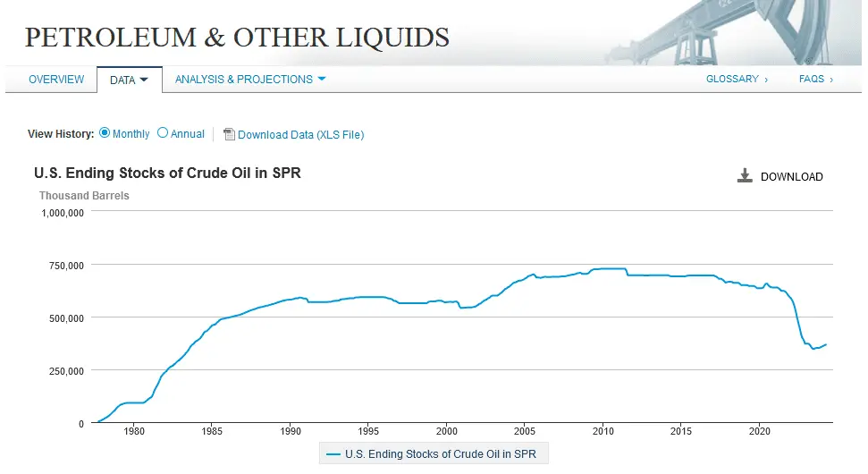This screenshot has height=474, width=868.
Task: Expand the Analysis & Projections menu arrow
Action: 322,79
